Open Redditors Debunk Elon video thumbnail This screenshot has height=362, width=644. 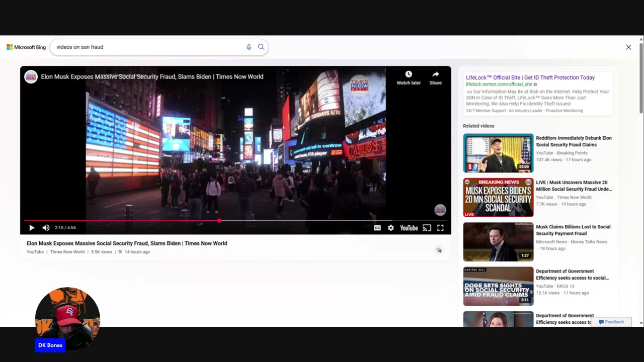point(498,153)
